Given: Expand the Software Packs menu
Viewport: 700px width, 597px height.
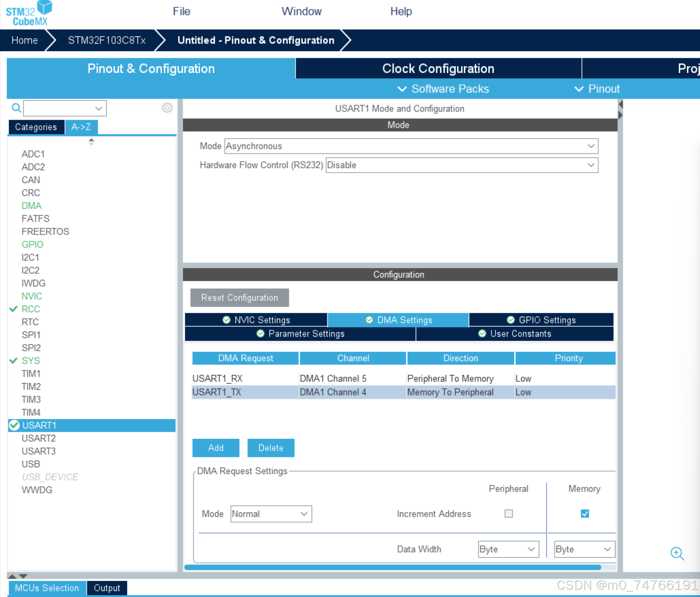Looking at the screenshot, I should pos(443,89).
